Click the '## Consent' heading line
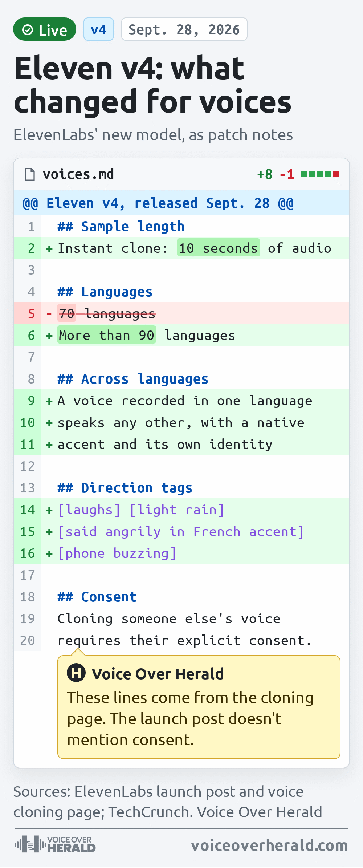 (x=97, y=597)
